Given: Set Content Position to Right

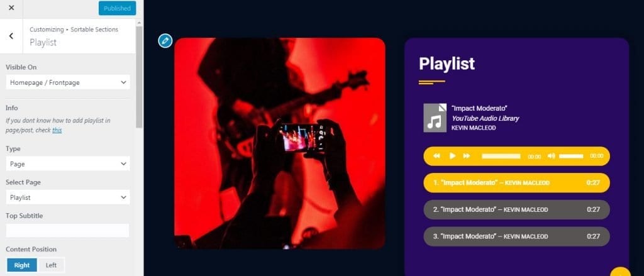Looking at the screenshot, I should click(x=22, y=265).
